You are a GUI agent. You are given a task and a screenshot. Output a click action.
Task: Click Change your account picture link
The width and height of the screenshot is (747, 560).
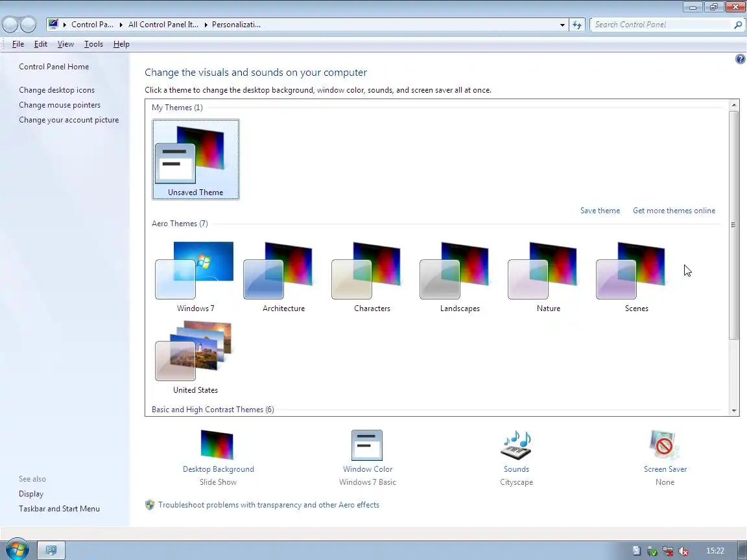(69, 120)
